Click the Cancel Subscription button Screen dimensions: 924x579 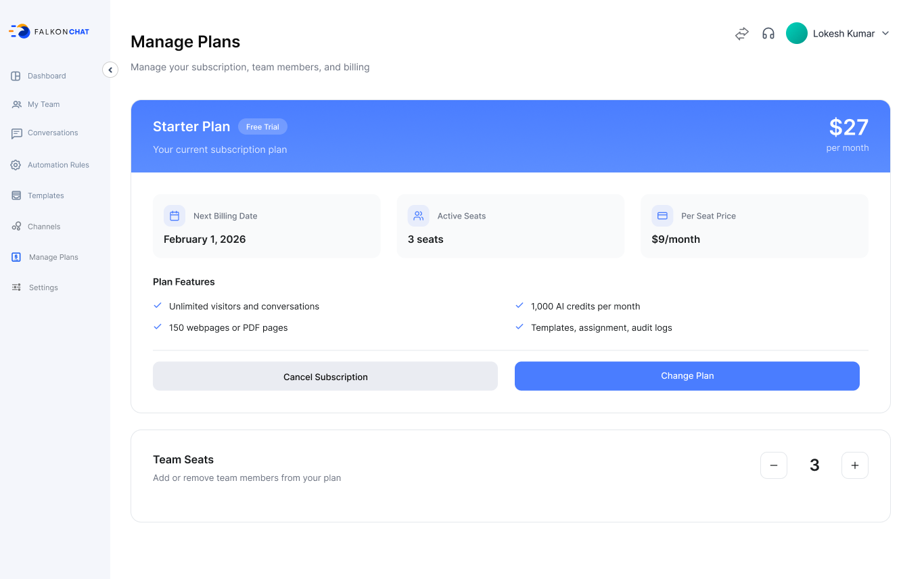tap(325, 376)
